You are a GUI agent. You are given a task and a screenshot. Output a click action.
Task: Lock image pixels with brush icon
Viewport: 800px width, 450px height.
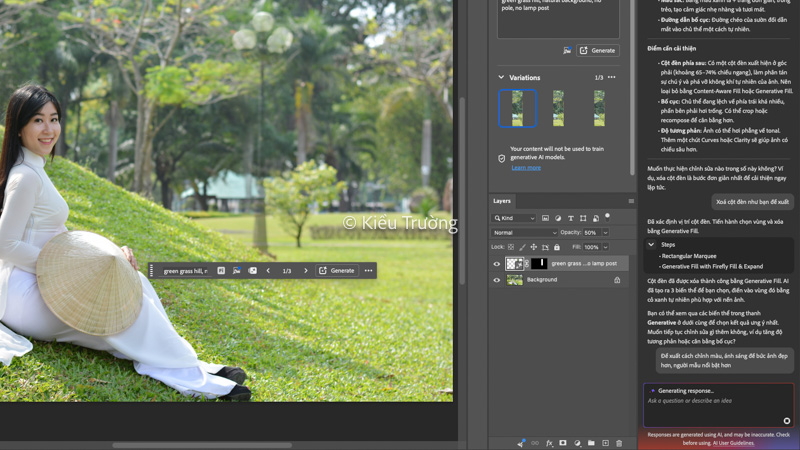tap(522, 247)
